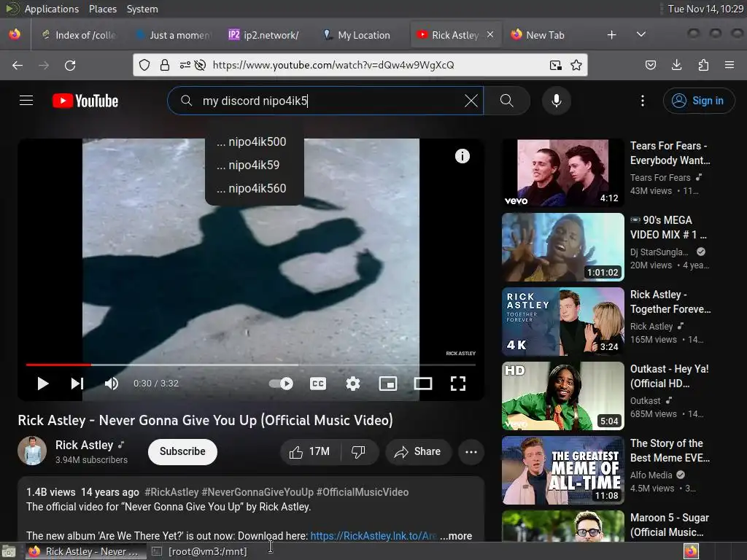
Task: Clear the YouTube search box text
Action: point(471,101)
